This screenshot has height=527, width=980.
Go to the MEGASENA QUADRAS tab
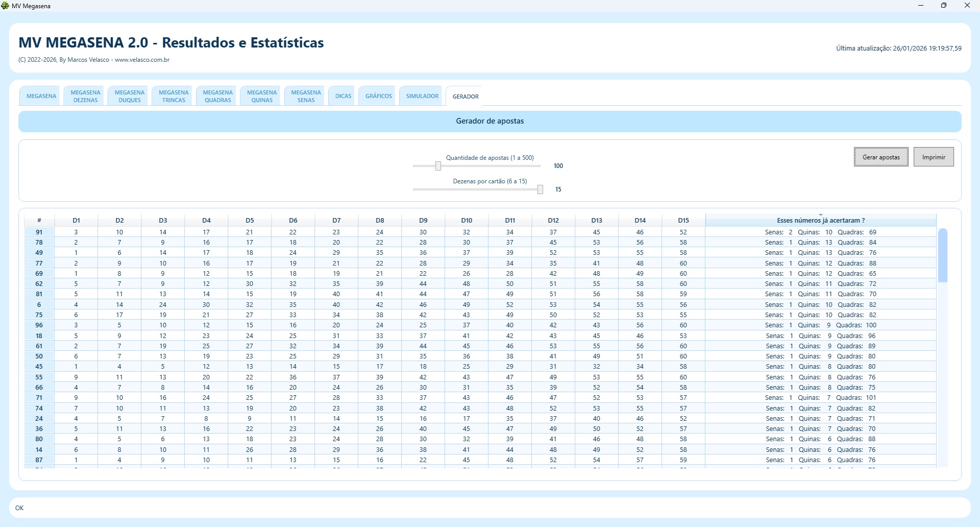click(x=218, y=96)
